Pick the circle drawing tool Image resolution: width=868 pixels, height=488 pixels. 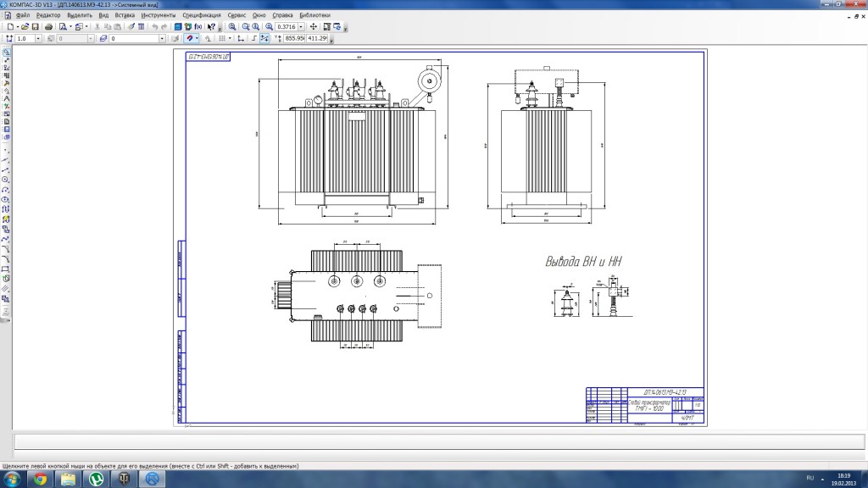click(x=6, y=180)
